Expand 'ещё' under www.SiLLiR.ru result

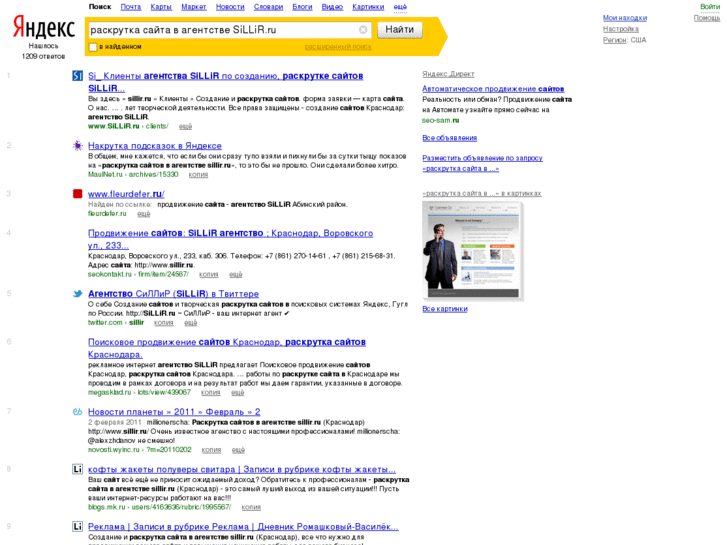coord(185,126)
